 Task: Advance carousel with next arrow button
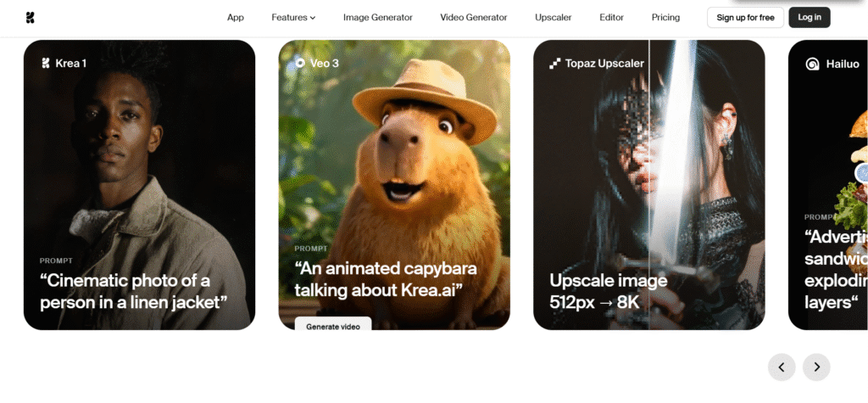click(816, 367)
